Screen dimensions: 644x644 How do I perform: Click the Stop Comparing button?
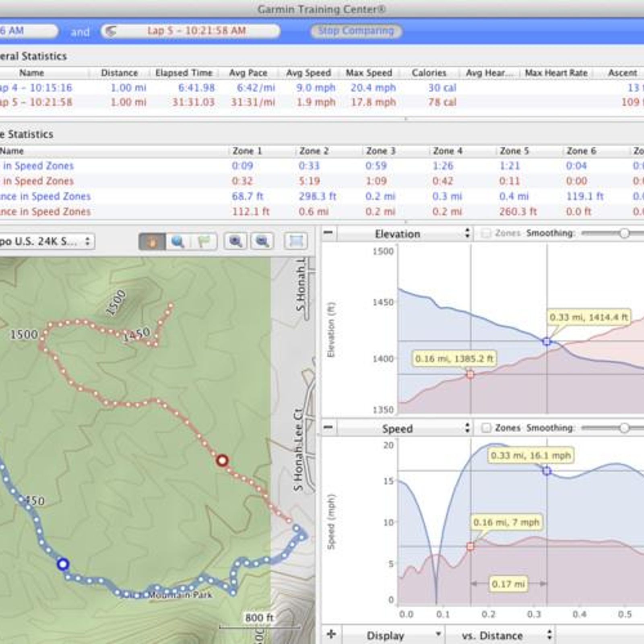tap(356, 31)
